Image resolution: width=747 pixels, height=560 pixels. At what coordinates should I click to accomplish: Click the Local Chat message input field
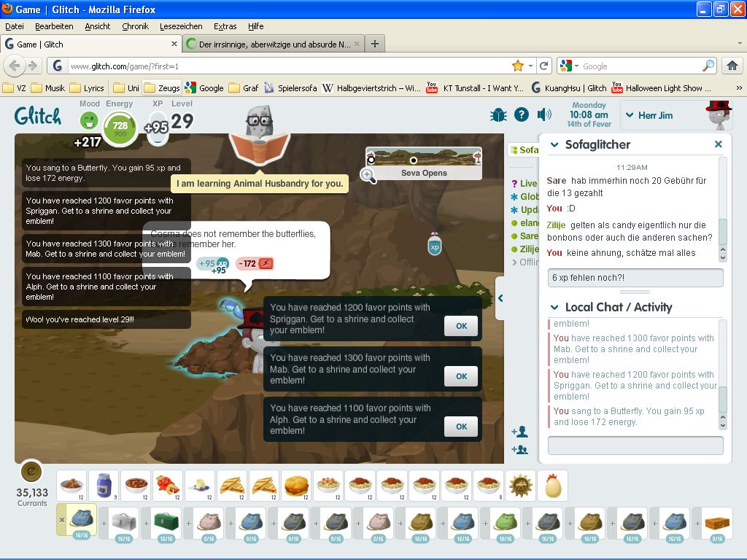click(x=635, y=446)
